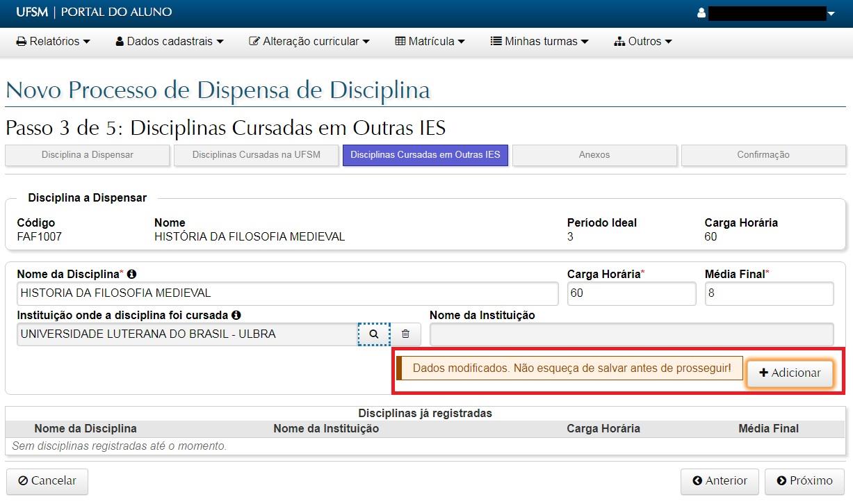
Task: Select the Anexos step tab
Action: (594, 155)
